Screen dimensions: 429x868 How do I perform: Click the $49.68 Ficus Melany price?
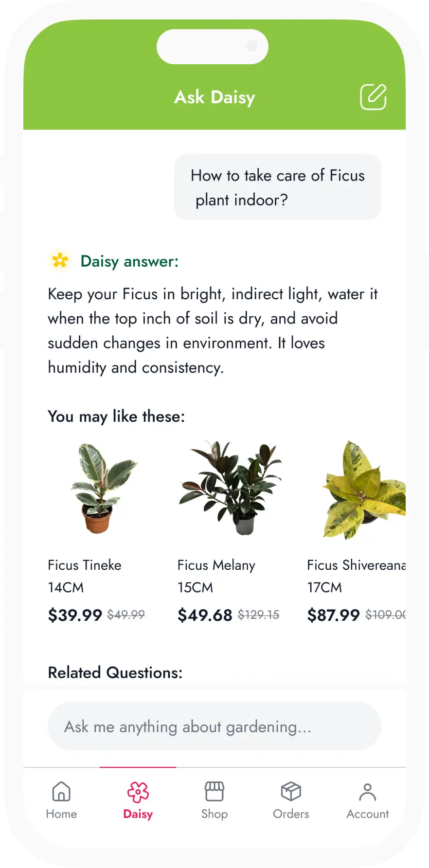point(205,615)
